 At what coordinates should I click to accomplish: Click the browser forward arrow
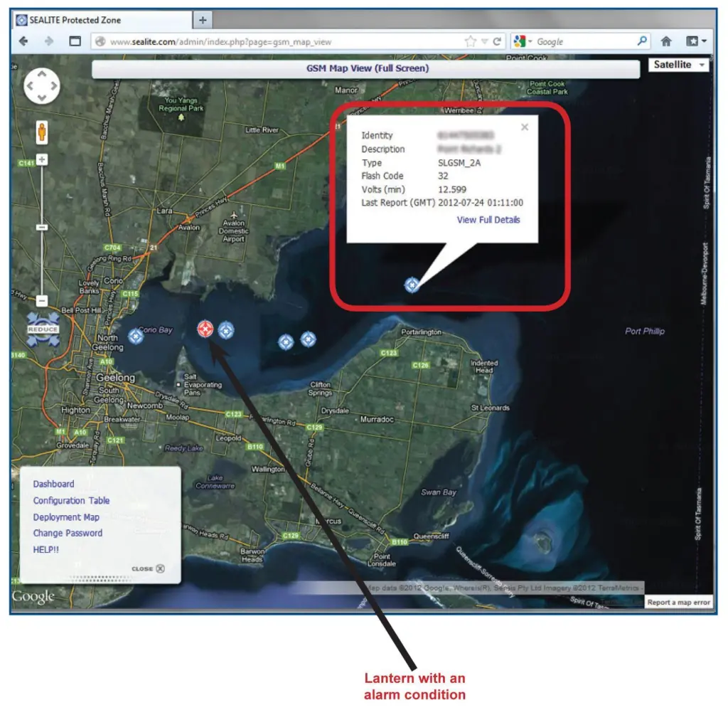tap(49, 41)
